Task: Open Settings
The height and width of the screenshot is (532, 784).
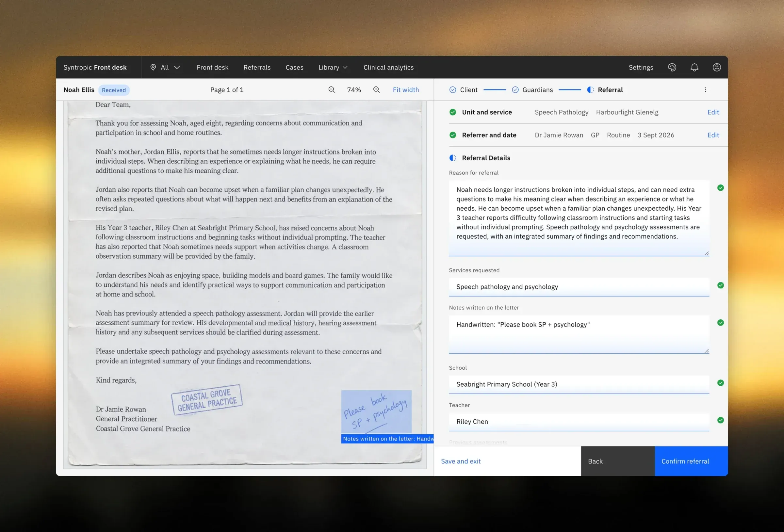Action: coord(641,68)
